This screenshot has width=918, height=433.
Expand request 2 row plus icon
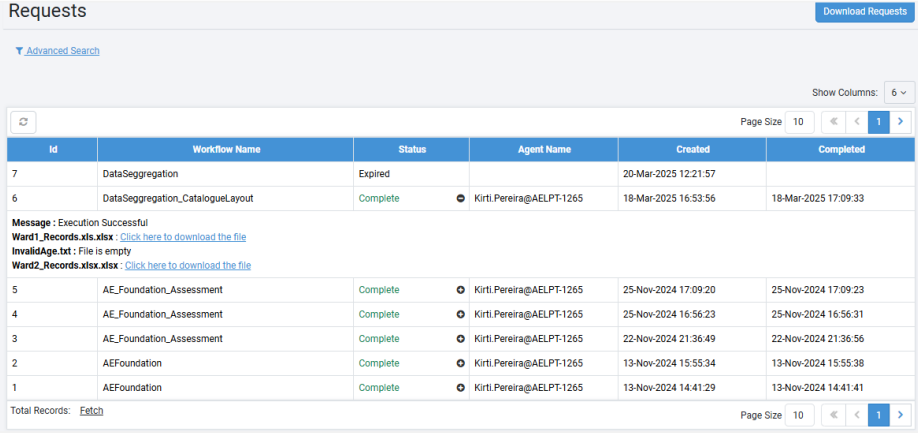[x=460, y=363]
